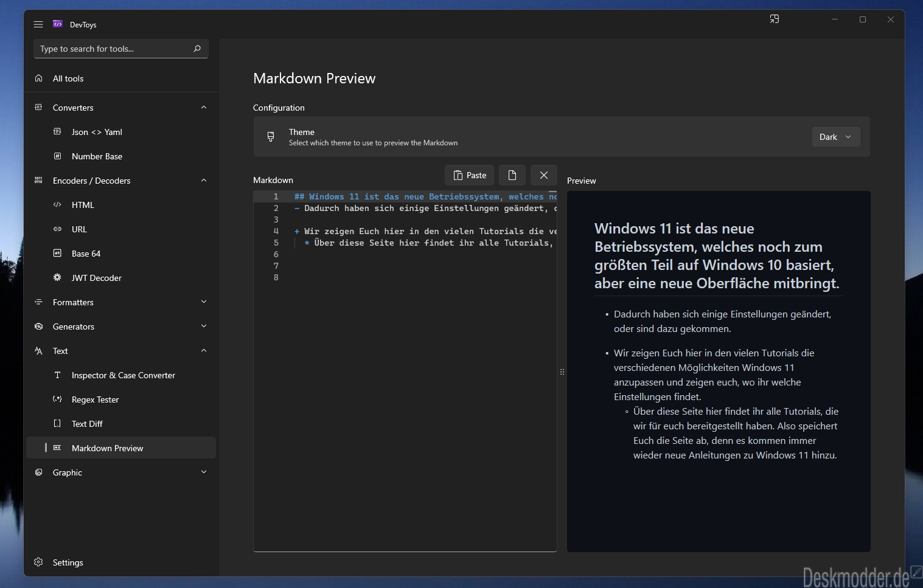The image size is (923, 588).
Task: Click the Markdown Preview page title
Action: 315,78
